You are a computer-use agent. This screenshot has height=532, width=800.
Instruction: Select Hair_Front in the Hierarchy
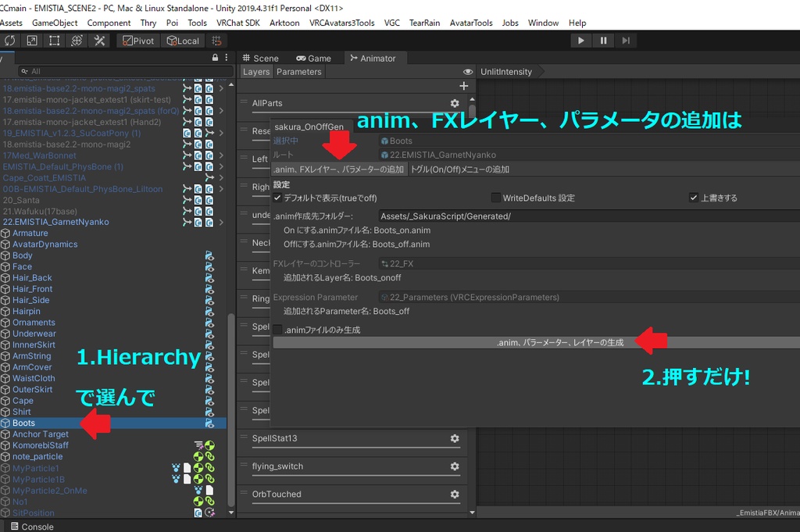tap(32, 289)
